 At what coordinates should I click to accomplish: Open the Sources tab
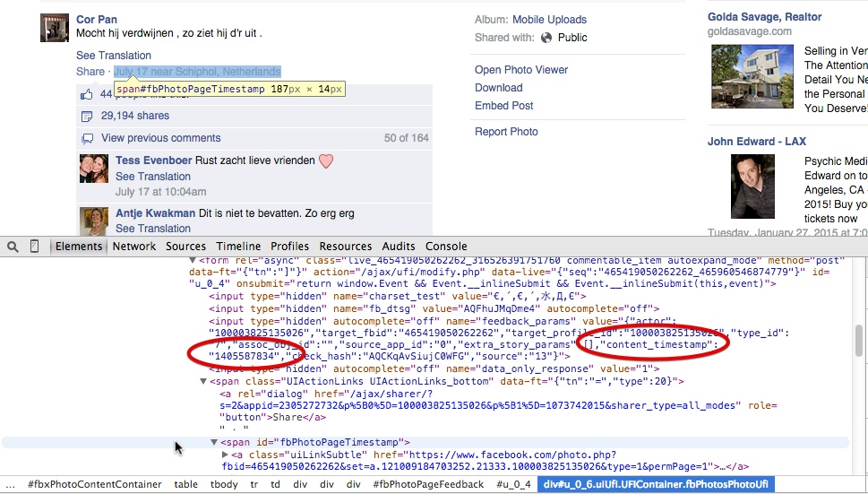(x=185, y=247)
